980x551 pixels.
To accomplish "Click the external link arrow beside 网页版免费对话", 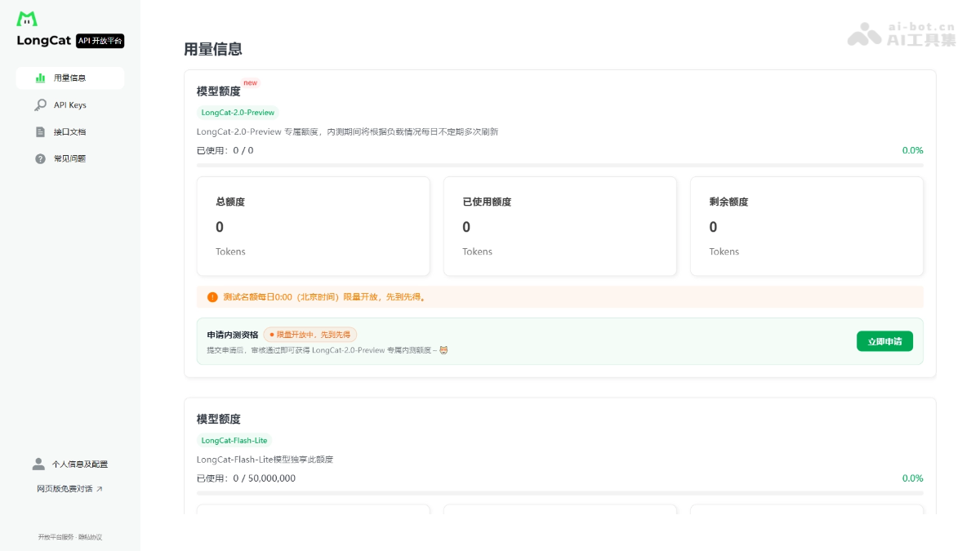I will 100,489.
